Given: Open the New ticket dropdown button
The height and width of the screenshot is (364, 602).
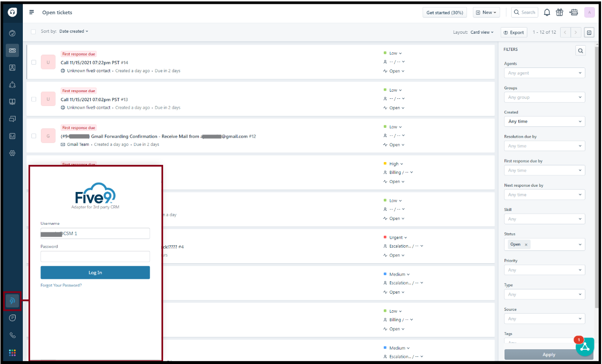Looking at the screenshot, I should (x=486, y=12).
